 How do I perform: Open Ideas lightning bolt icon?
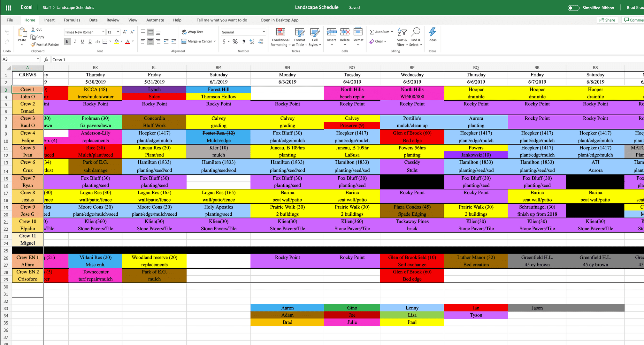point(433,32)
